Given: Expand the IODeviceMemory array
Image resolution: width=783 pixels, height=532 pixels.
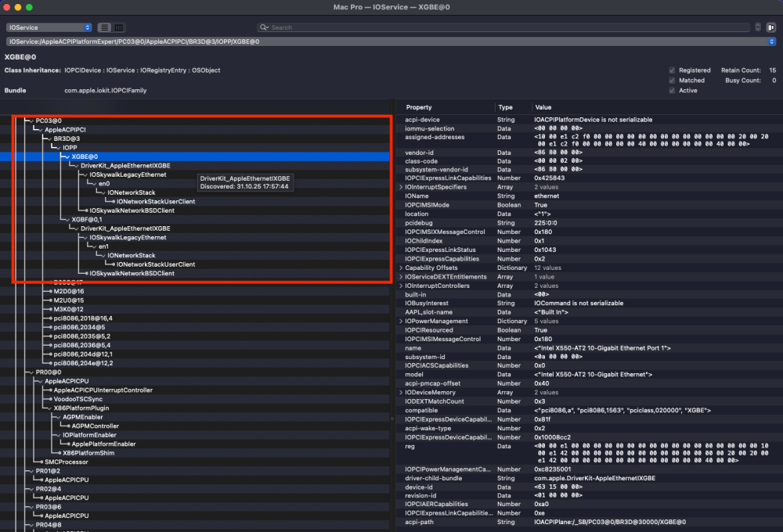Looking at the screenshot, I should coord(400,393).
